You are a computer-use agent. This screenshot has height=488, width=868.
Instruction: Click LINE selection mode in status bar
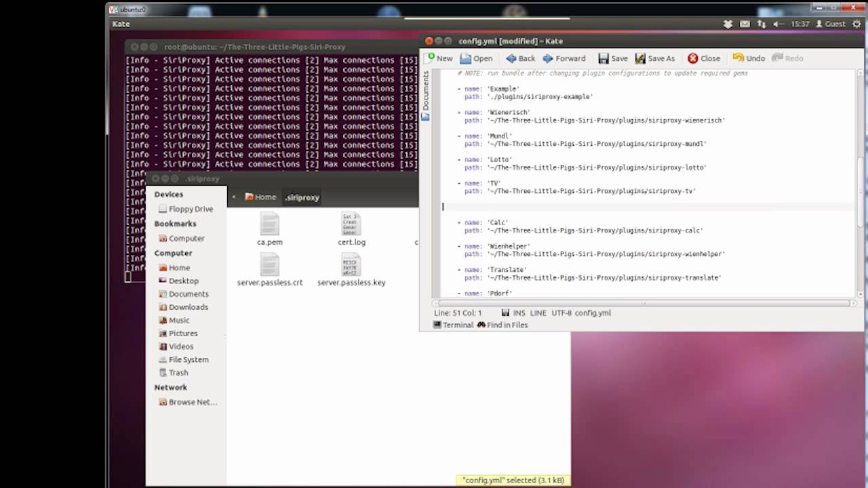[538, 313]
